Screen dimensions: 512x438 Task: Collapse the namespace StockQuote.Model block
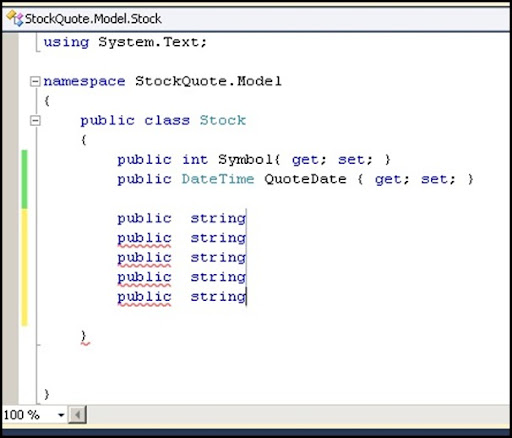pyautogui.click(x=35, y=81)
